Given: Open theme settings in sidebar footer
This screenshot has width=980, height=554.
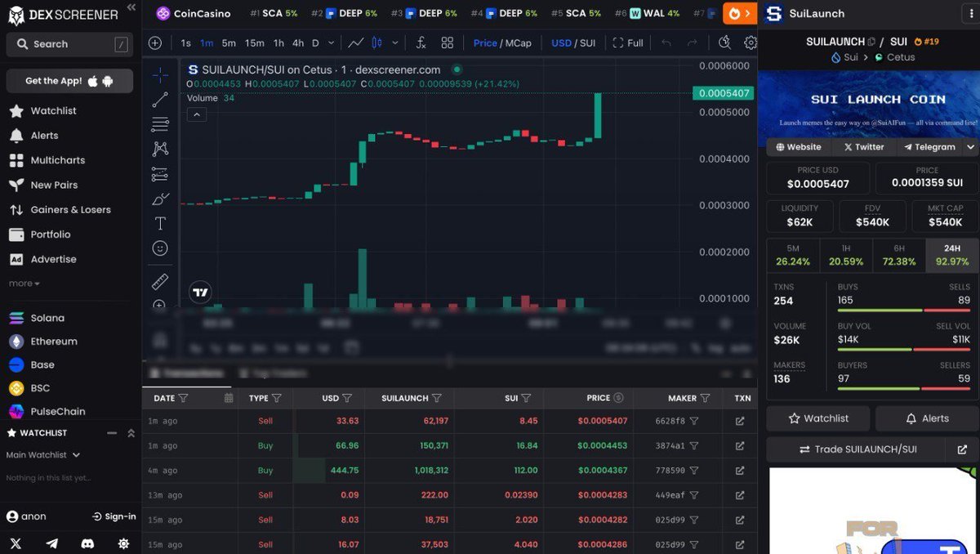Looking at the screenshot, I should (x=123, y=543).
